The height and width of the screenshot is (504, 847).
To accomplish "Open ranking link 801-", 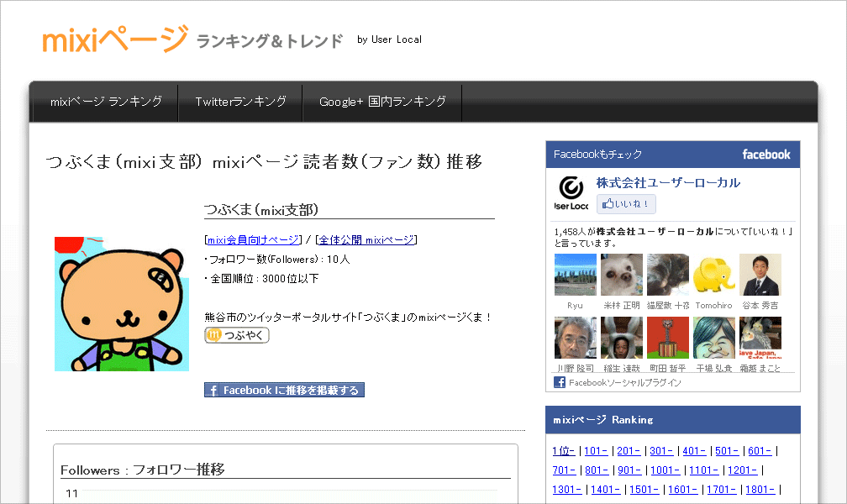I will pyautogui.click(x=597, y=470).
